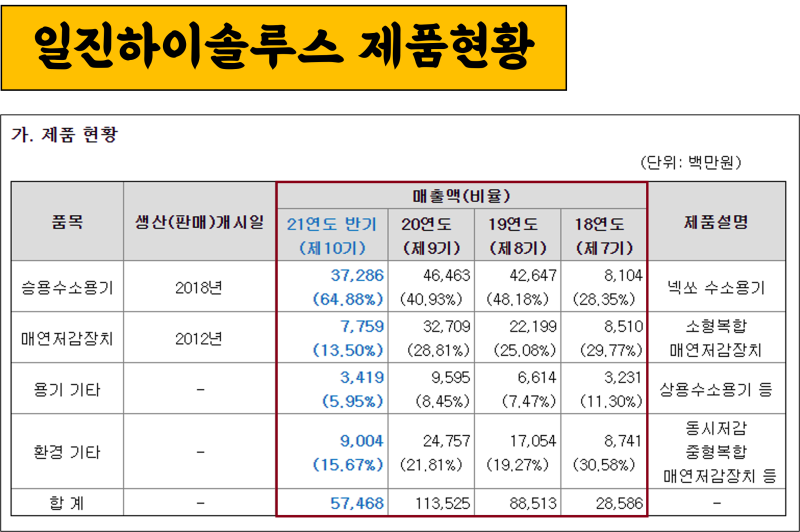Select the value 3,419

[362, 377]
